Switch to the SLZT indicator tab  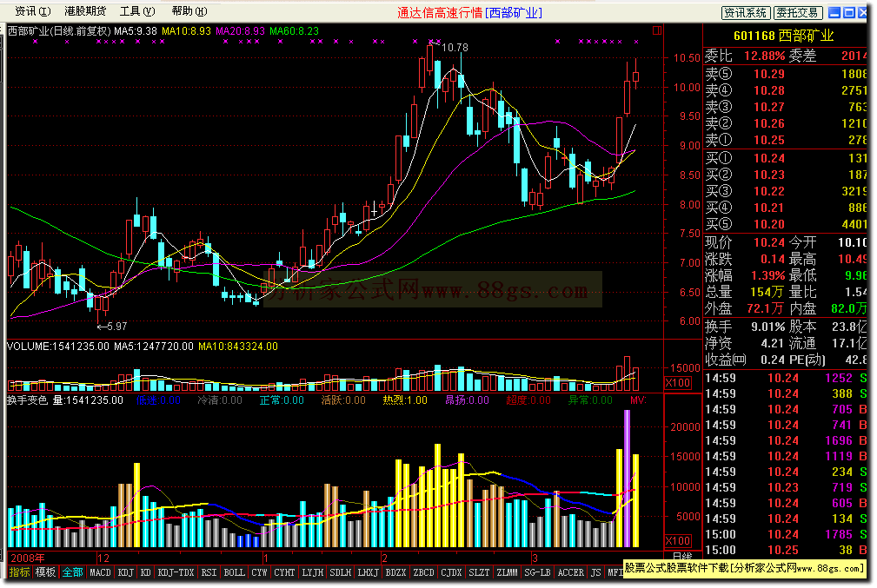[x=479, y=572]
